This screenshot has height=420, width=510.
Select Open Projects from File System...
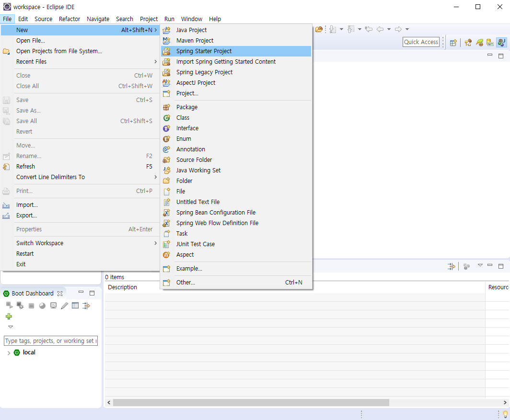click(80, 51)
